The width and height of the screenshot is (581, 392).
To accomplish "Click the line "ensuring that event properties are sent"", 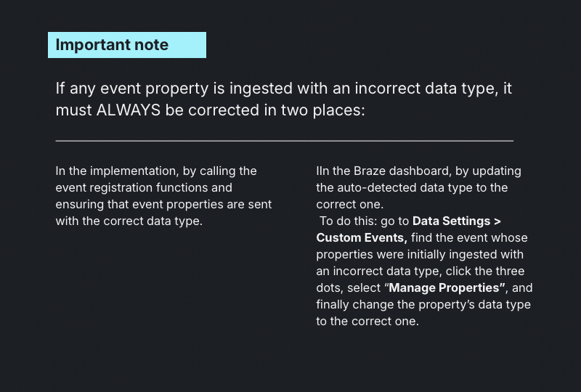I will pyautogui.click(x=163, y=205).
